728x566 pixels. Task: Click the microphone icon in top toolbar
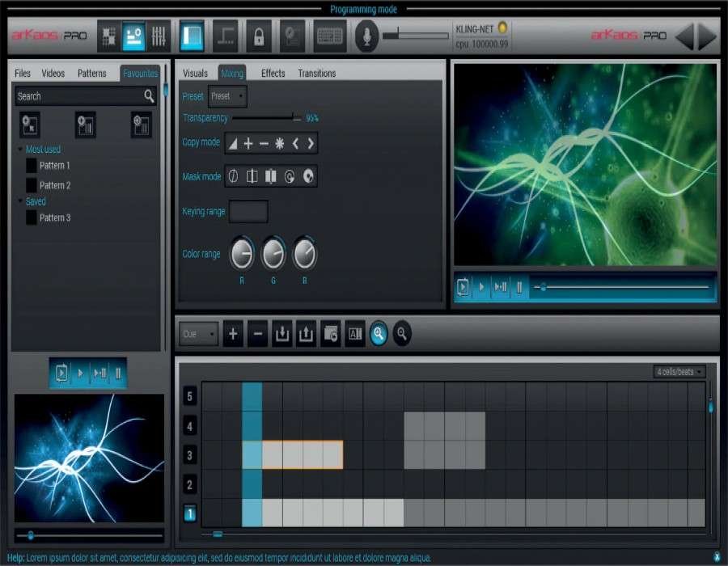367,36
